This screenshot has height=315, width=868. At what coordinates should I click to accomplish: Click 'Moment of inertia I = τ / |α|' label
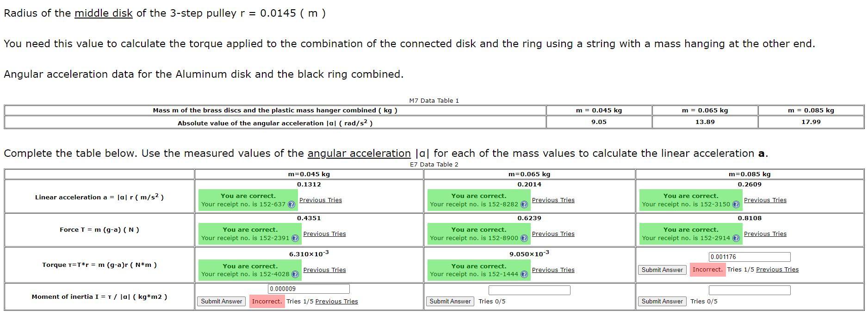click(99, 297)
